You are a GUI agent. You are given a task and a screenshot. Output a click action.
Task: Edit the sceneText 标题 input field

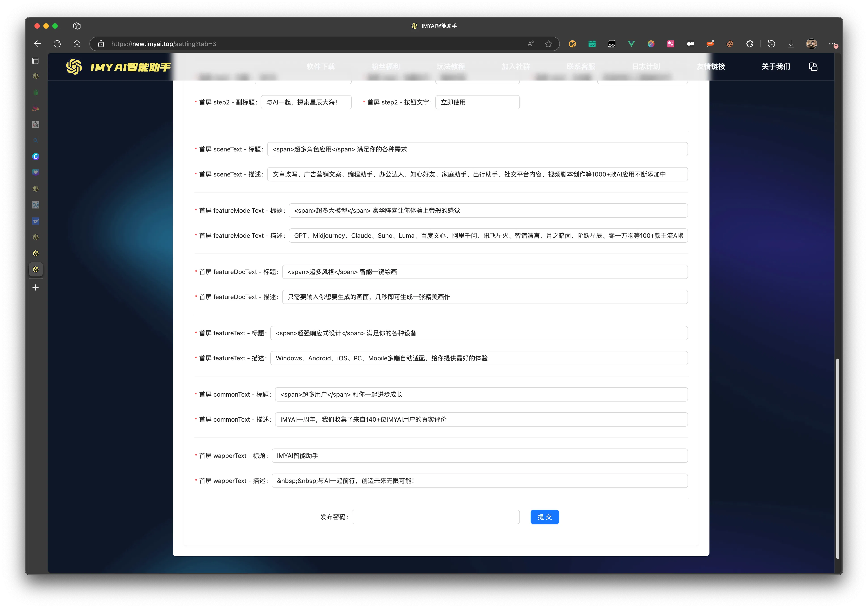click(x=477, y=149)
